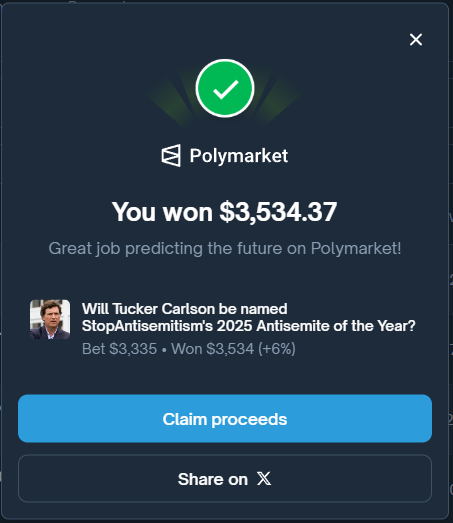Click the green glow ray right of the checkmark

click(279, 102)
